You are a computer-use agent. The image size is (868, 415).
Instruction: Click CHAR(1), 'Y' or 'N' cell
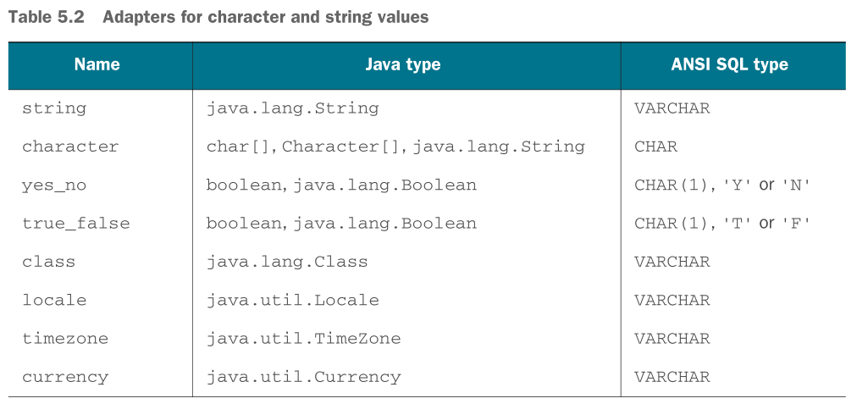(x=722, y=185)
